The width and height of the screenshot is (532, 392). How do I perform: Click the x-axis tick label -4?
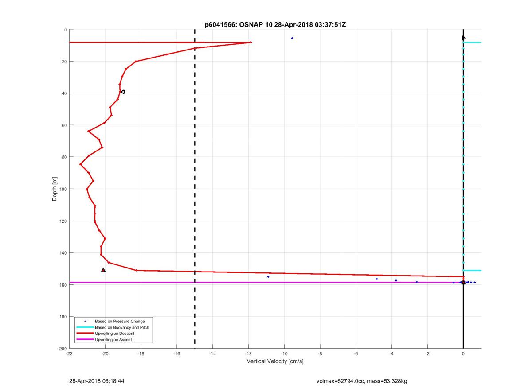coord(391,354)
